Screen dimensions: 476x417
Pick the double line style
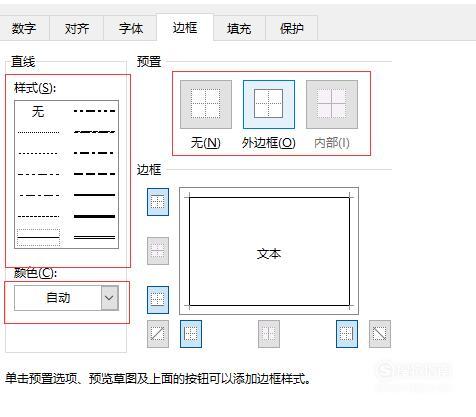[x=94, y=237]
